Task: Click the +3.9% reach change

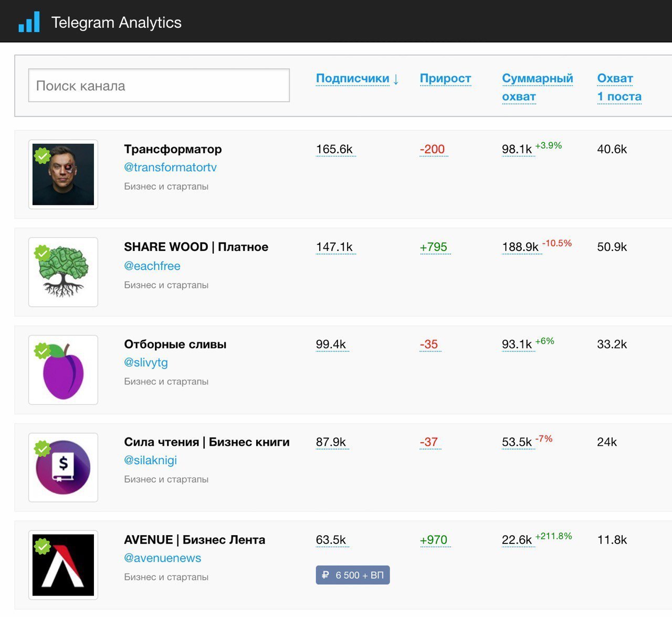Action: pos(549,145)
